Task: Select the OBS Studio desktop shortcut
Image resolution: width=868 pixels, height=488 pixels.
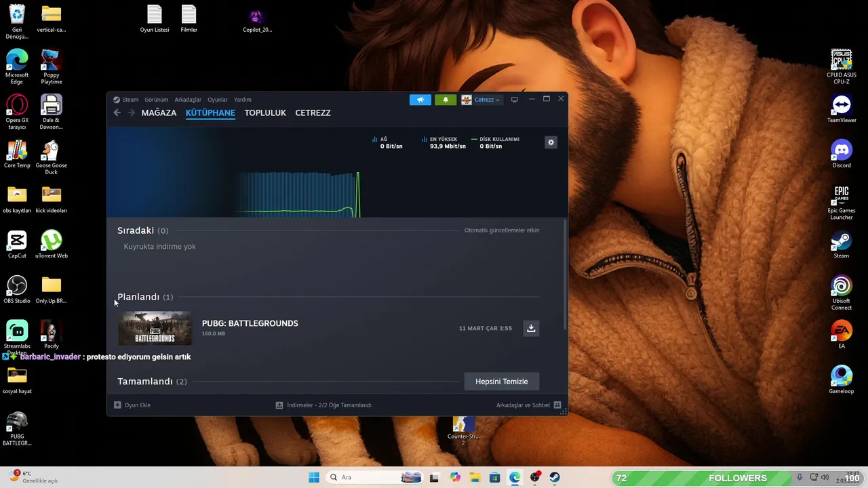Action: click(17, 289)
